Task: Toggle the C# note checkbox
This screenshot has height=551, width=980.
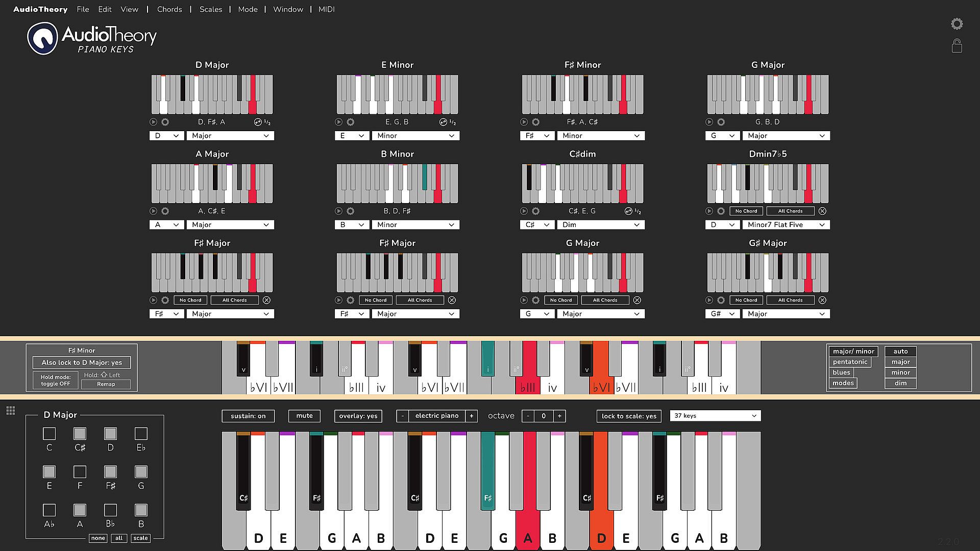Action: (80, 434)
